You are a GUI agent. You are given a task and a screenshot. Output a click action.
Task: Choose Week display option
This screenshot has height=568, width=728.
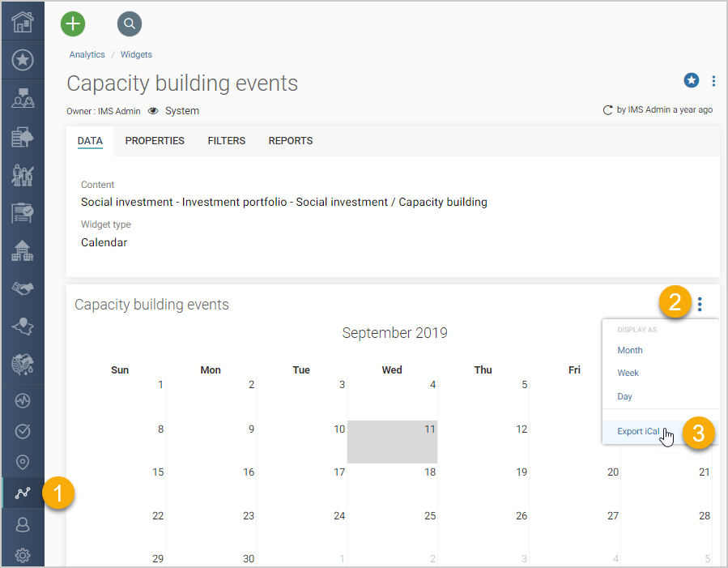628,373
